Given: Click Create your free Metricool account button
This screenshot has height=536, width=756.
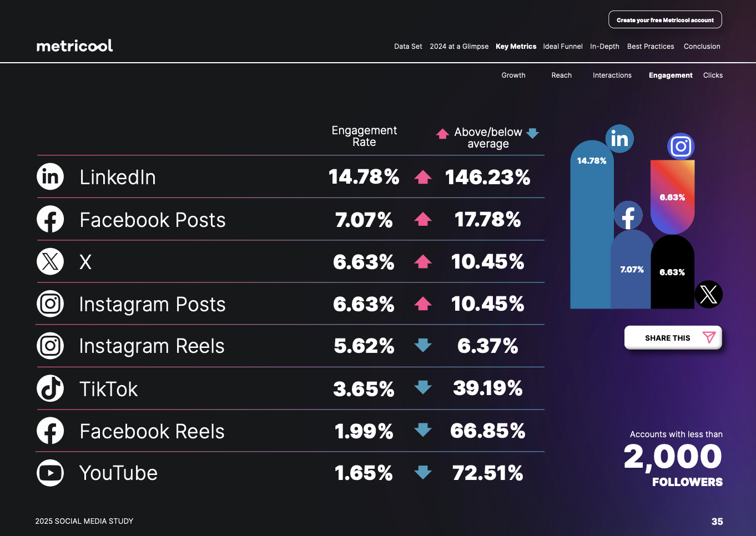Looking at the screenshot, I should tap(665, 20).
